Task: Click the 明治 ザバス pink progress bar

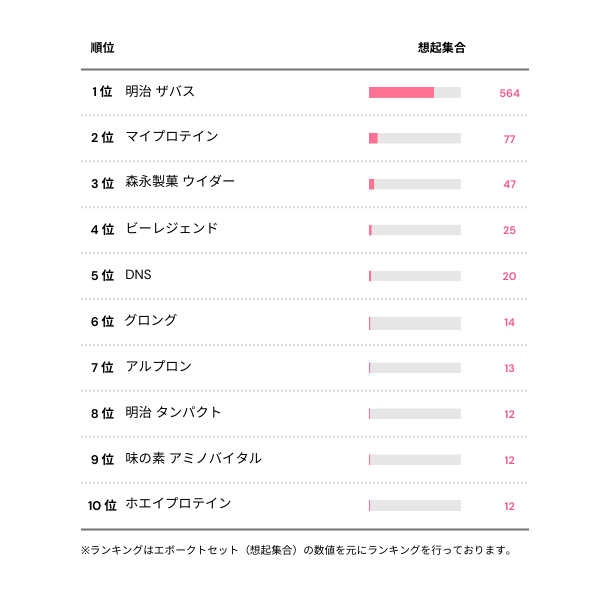Action: click(401, 93)
